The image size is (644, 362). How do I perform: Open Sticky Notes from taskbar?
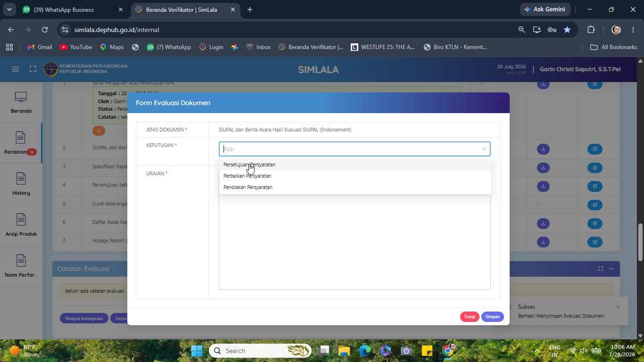pos(427,351)
